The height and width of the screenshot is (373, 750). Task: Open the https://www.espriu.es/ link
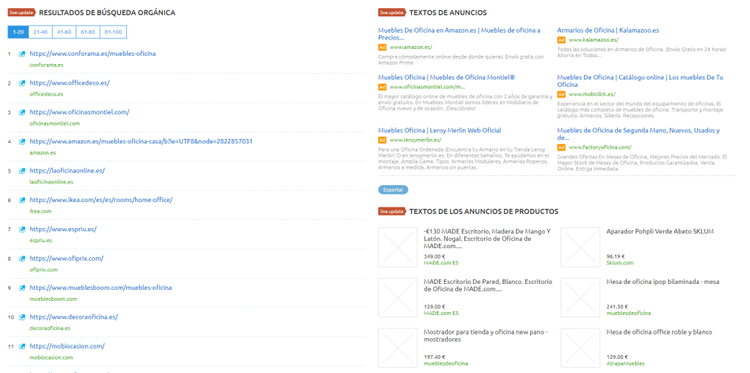[63, 229]
